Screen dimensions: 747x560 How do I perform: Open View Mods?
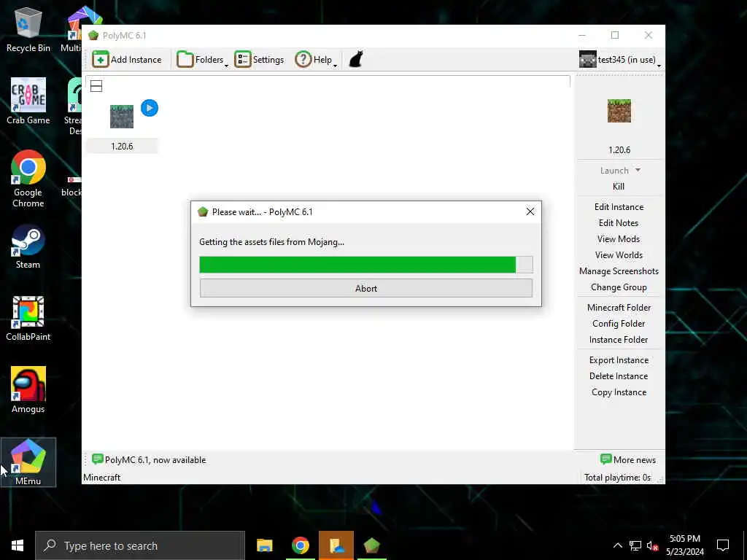pos(619,239)
